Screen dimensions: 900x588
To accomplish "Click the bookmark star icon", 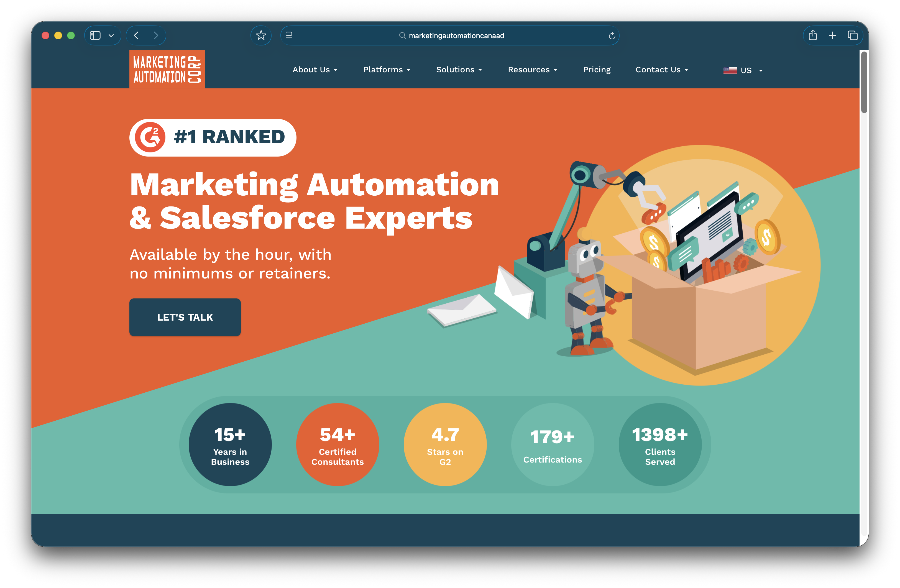I will click(261, 35).
